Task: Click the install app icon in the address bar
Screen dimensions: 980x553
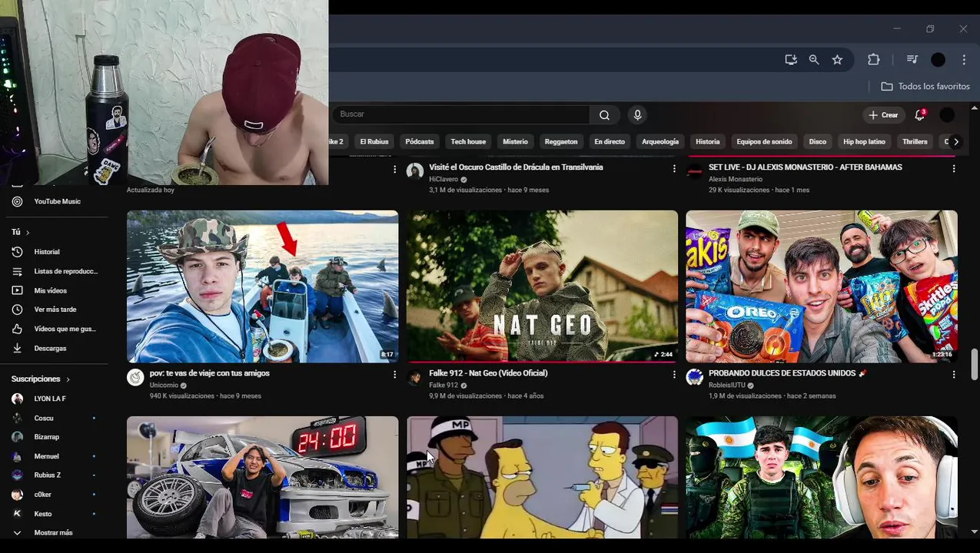Action: tap(791, 60)
